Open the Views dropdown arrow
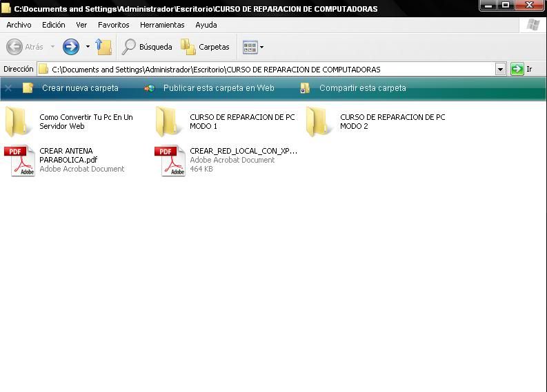 tap(261, 47)
